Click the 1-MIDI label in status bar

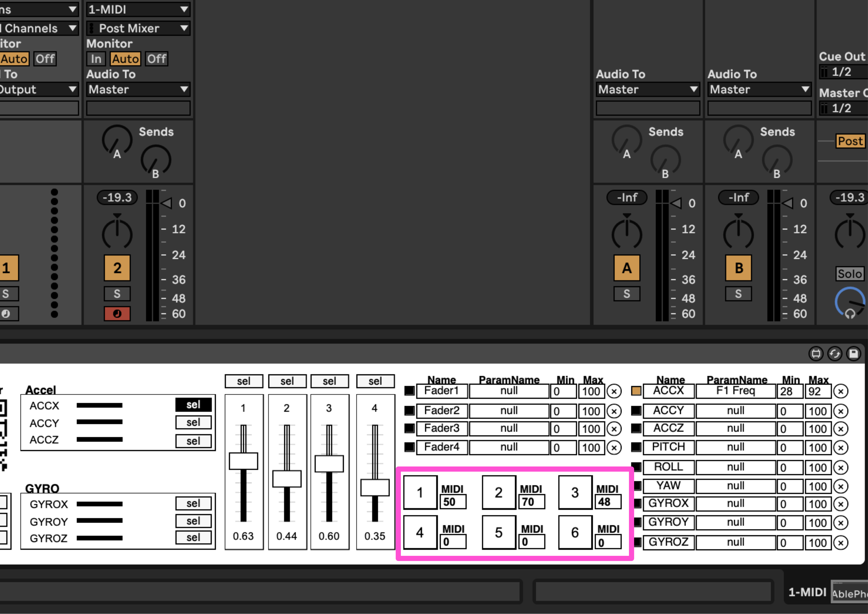pos(807,592)
